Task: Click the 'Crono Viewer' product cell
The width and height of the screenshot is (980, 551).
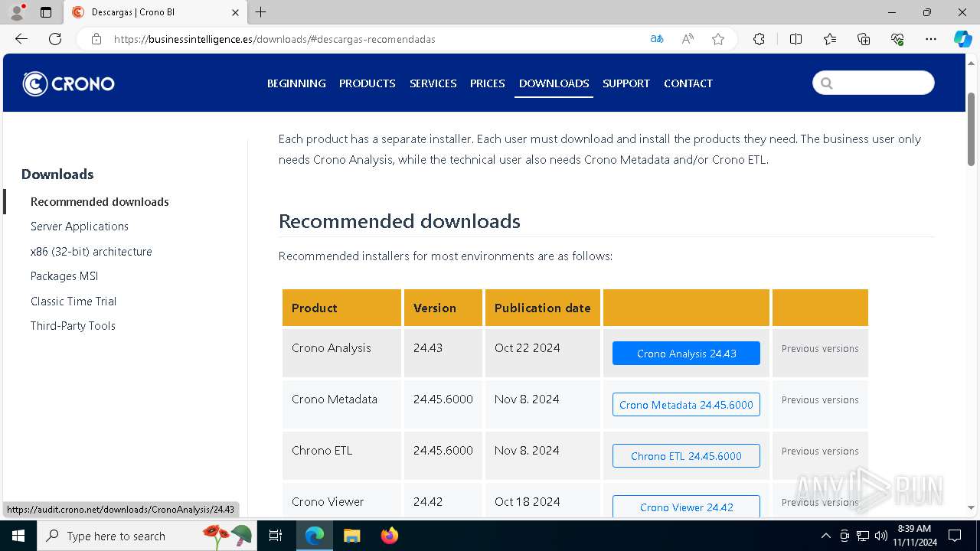Action: point(341,502)
